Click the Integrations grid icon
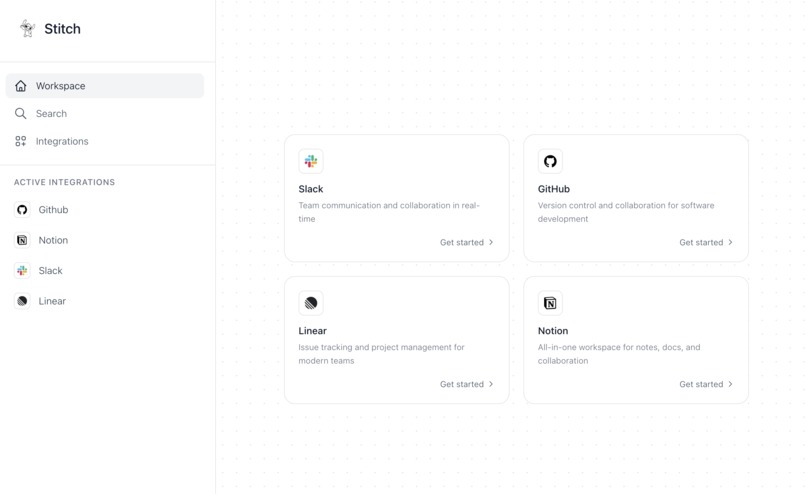The image size is (806, 494). [21, 141]
